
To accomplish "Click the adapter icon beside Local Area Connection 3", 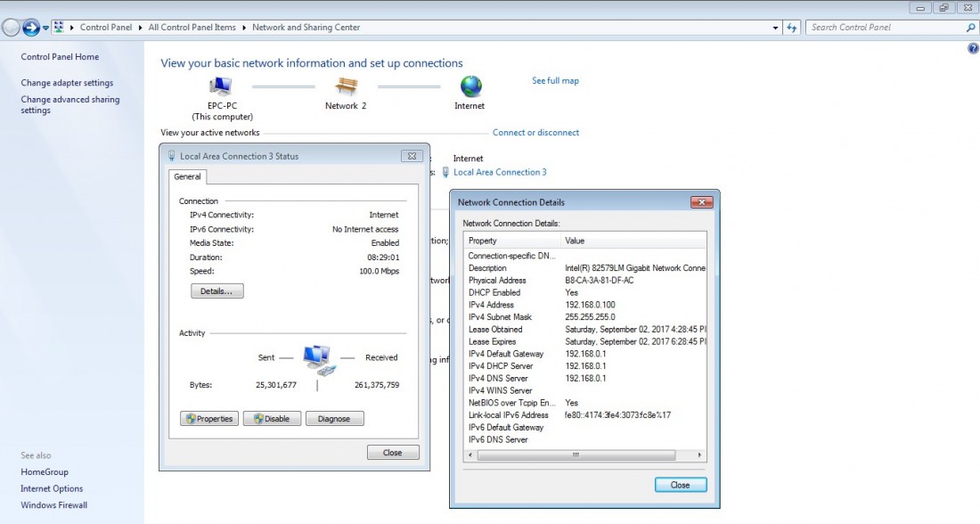I will click(x=445, y=172).
